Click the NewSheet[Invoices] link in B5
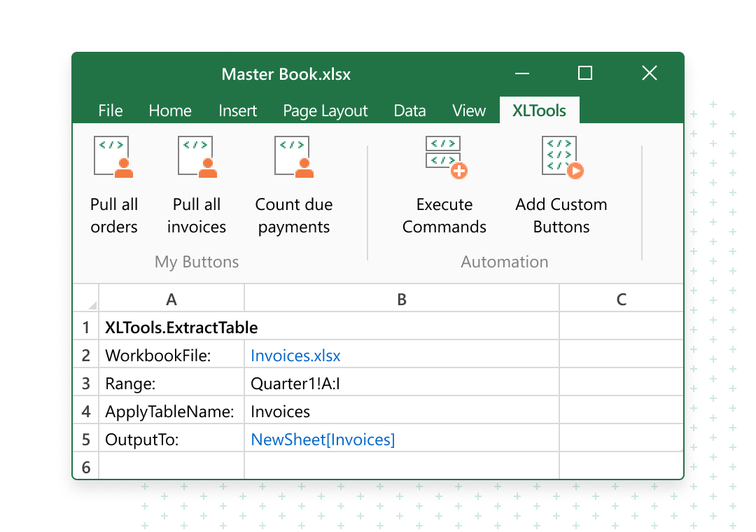The width and height of the screenshot is (756, 532). tap(323, 440)
